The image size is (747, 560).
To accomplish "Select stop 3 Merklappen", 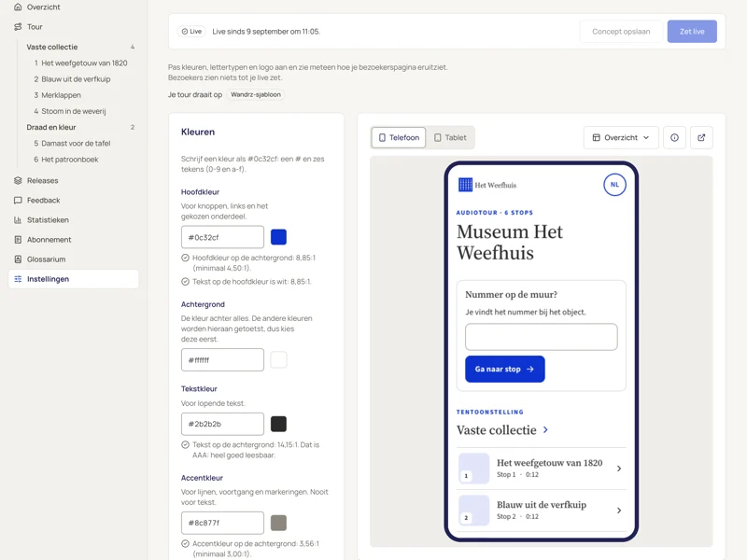I will pos(57,95).
